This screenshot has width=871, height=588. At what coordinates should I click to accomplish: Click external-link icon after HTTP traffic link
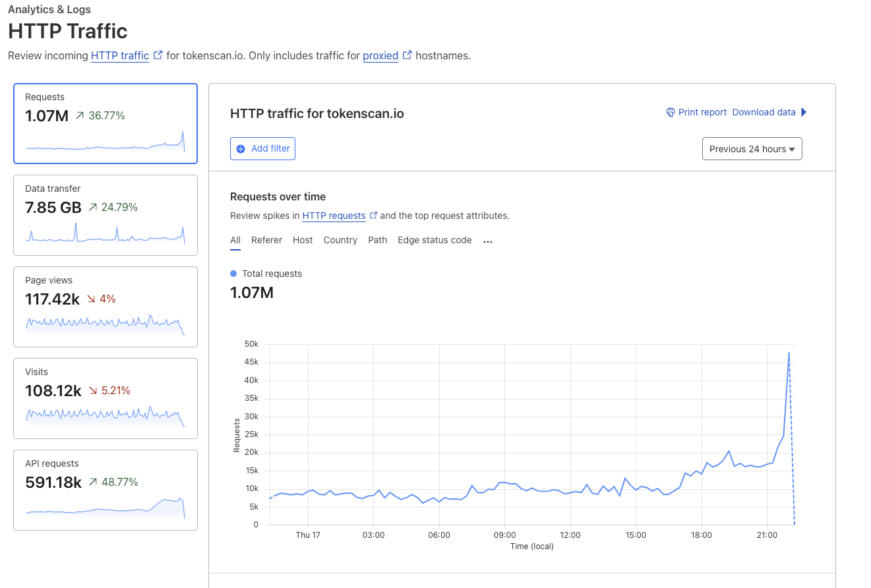click(x=158, y=55)
